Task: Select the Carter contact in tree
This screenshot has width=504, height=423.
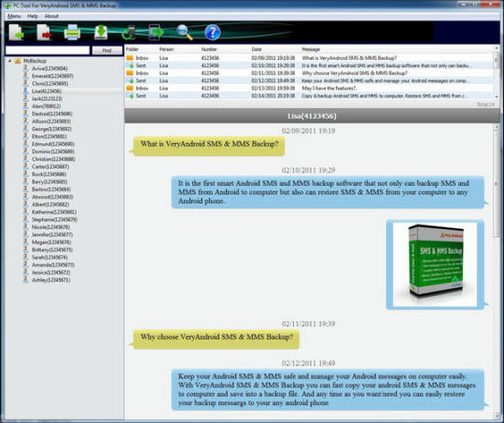Action: coord(50,167)
